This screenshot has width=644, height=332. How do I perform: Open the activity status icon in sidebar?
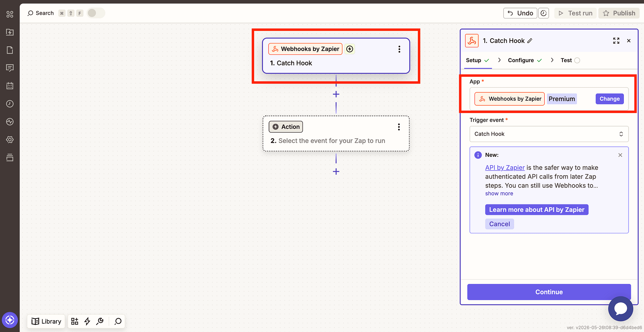(10, 122)
